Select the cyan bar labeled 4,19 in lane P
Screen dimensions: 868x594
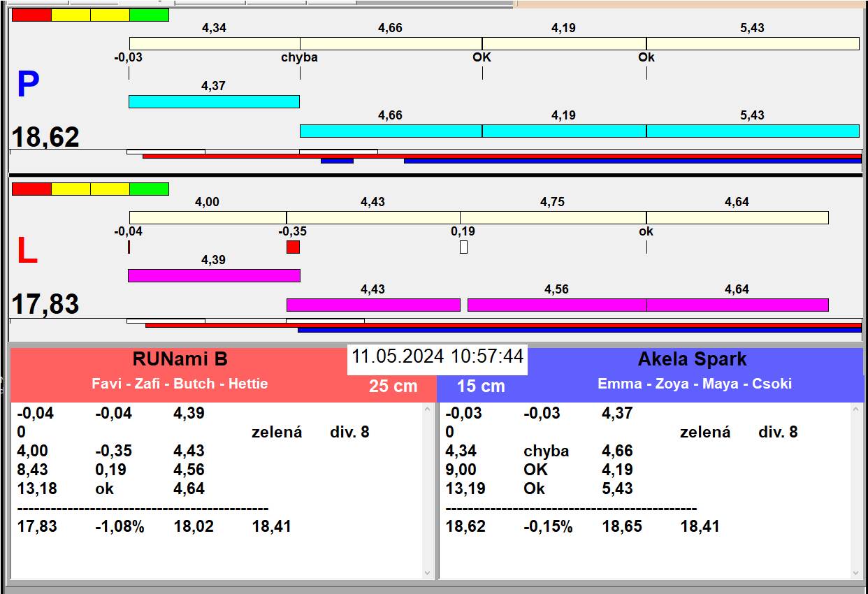pyautogui.click(x=564, y=131)
